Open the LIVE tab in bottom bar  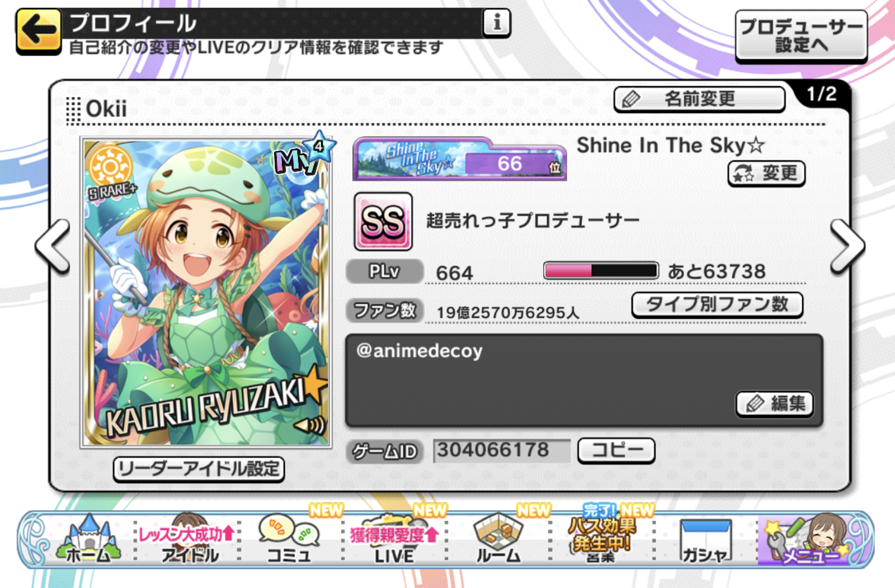tap(394, 538)
